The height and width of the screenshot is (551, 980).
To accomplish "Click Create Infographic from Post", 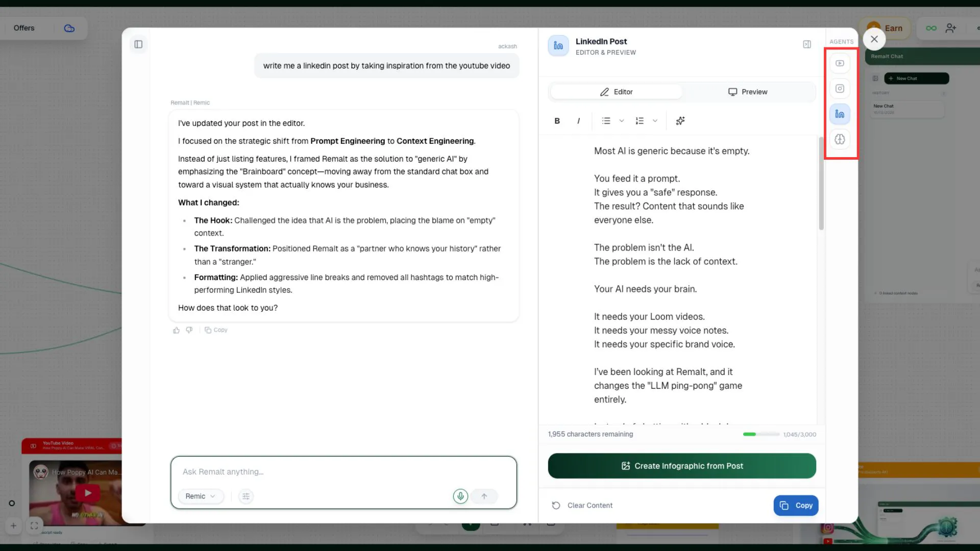I will (682, 466).
